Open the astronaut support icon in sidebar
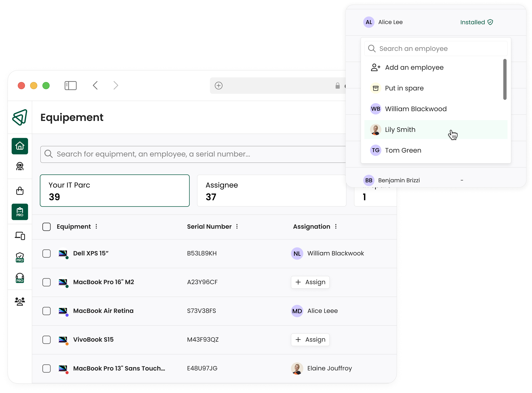 pos(20,166)
